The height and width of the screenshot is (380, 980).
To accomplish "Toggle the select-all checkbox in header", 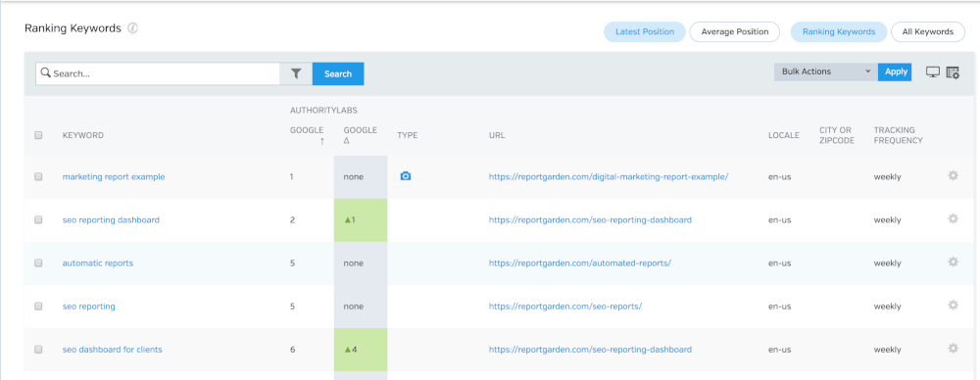I will pyautogui.click(x=38, y=135).
